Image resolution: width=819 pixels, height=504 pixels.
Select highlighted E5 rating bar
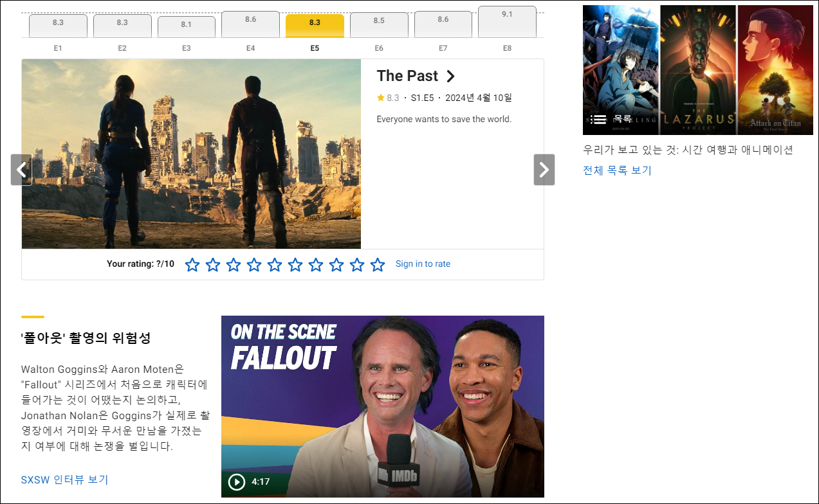coord(315,26)
